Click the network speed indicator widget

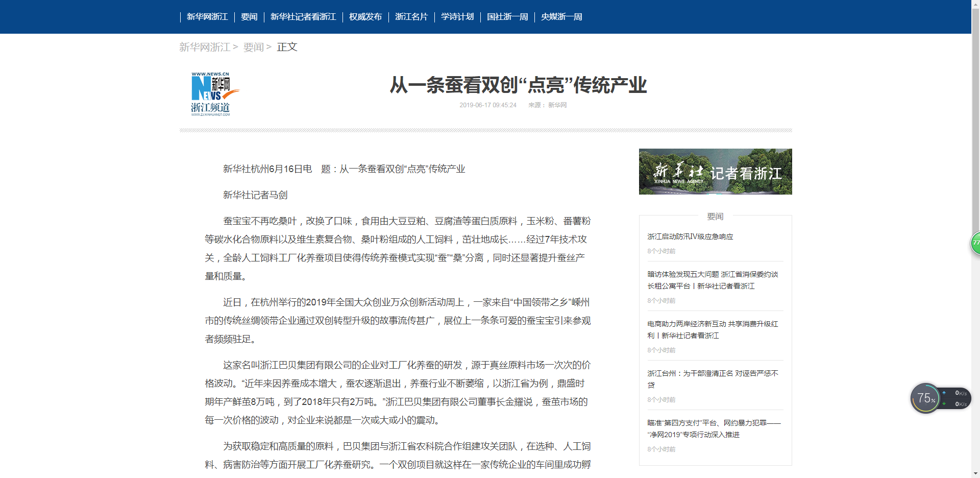tap(955, 398)
